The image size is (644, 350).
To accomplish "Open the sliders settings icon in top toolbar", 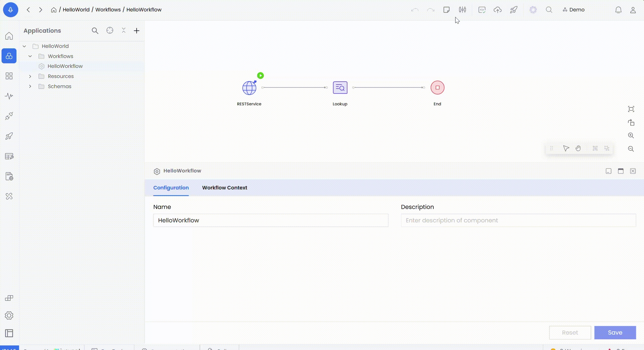I will (x=462, y=10).
